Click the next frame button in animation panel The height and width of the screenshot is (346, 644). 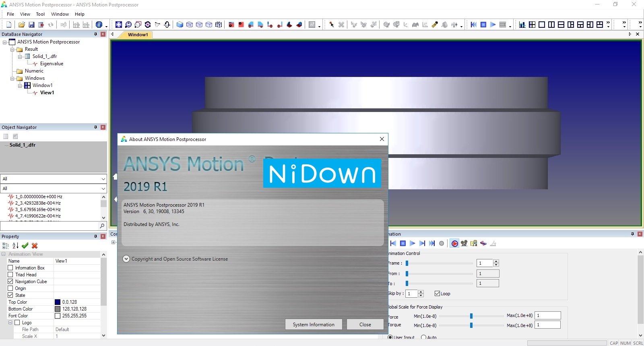pyautogui.click(x=422, y=243)
